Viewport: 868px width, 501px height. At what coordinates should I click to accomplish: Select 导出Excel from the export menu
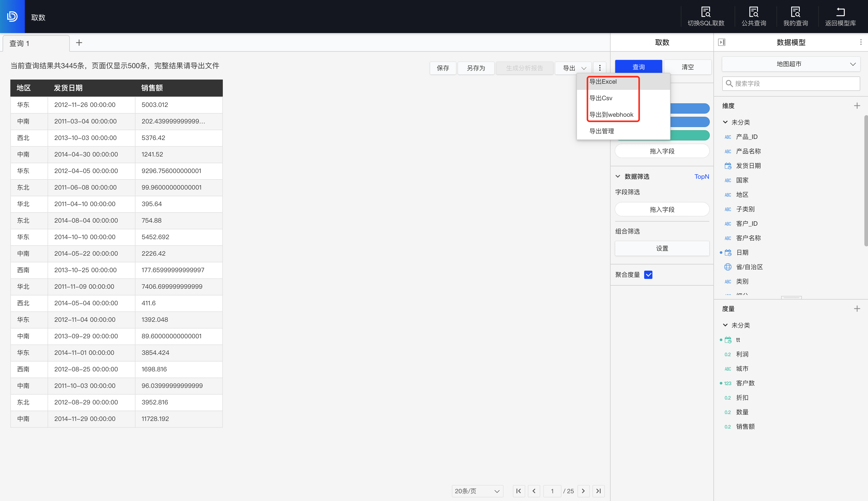[x=623, y=82]
